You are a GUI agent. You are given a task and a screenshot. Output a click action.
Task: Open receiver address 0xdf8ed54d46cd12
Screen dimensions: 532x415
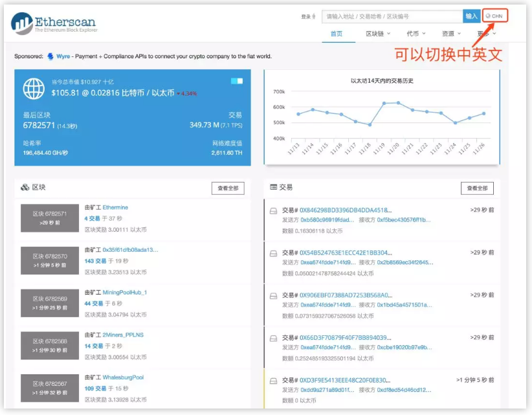coord(404,390)
